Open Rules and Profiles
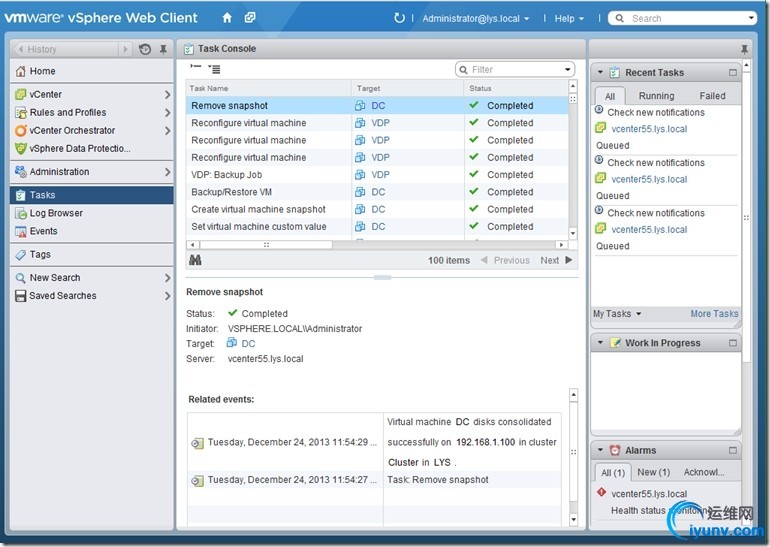 [x=91, y=112]
